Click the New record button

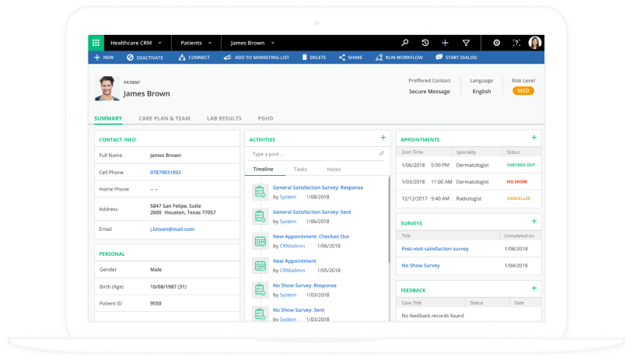103,58
